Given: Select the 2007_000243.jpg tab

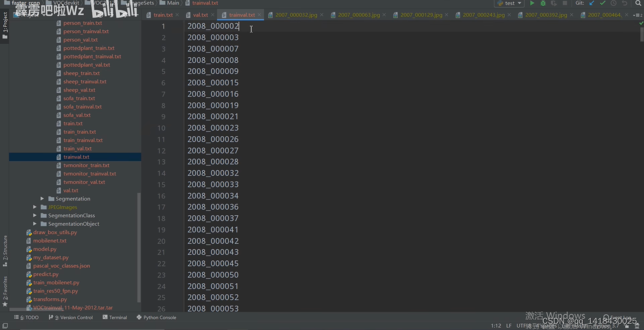Looking at the screenshot, I should coord(483,15).
